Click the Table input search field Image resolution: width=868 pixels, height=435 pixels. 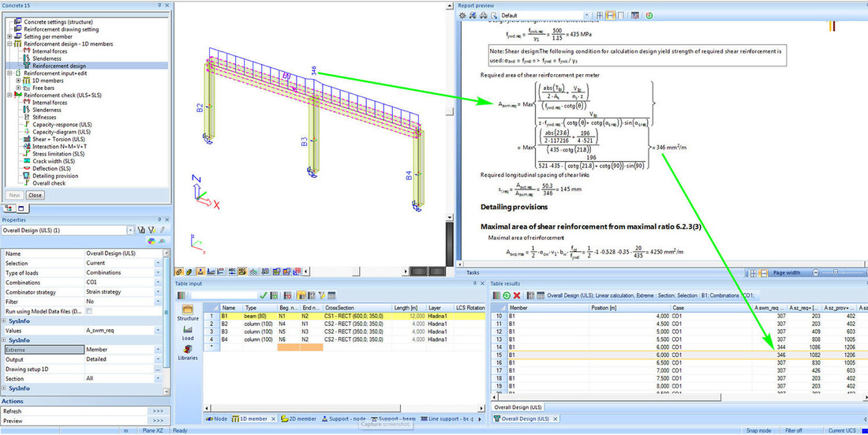pos(224,295)
